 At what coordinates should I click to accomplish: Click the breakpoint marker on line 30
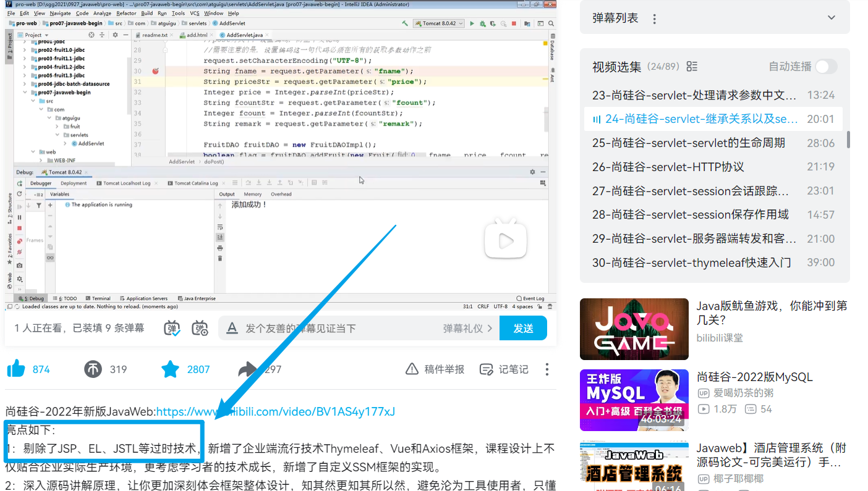click(155, 71)
